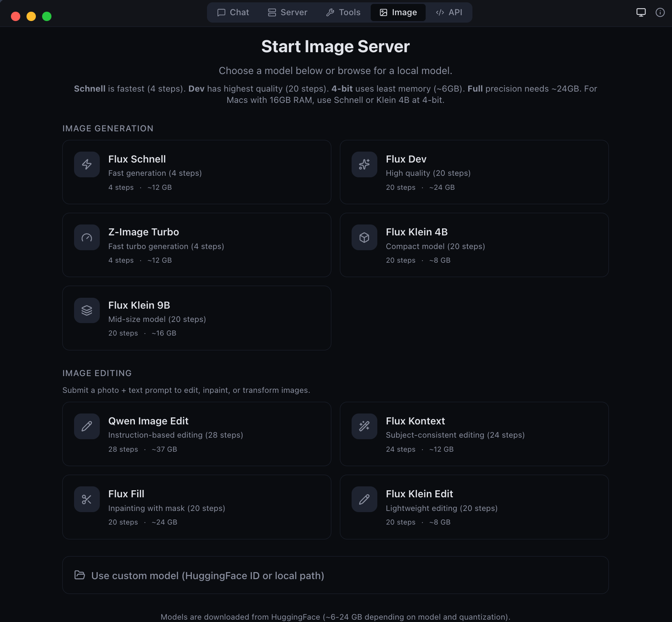Click the cube icon for Flux Klein 4B
672x622 pixels.
(x=364, y=237)
